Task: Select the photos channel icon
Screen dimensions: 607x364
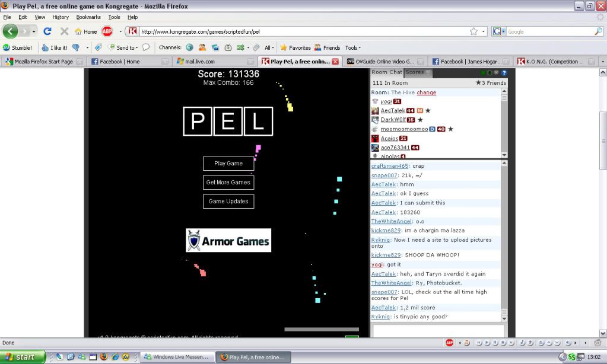Action: 215,47
